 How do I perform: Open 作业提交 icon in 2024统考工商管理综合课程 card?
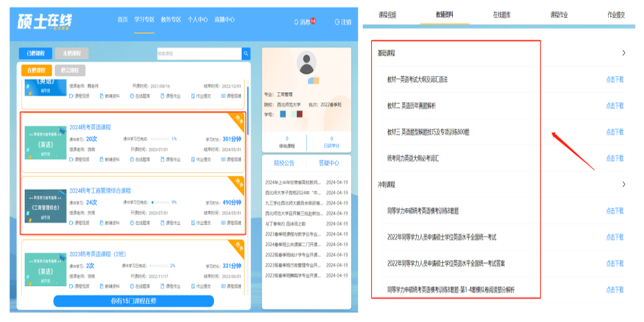pyautogui.click(x=193, y=223)
